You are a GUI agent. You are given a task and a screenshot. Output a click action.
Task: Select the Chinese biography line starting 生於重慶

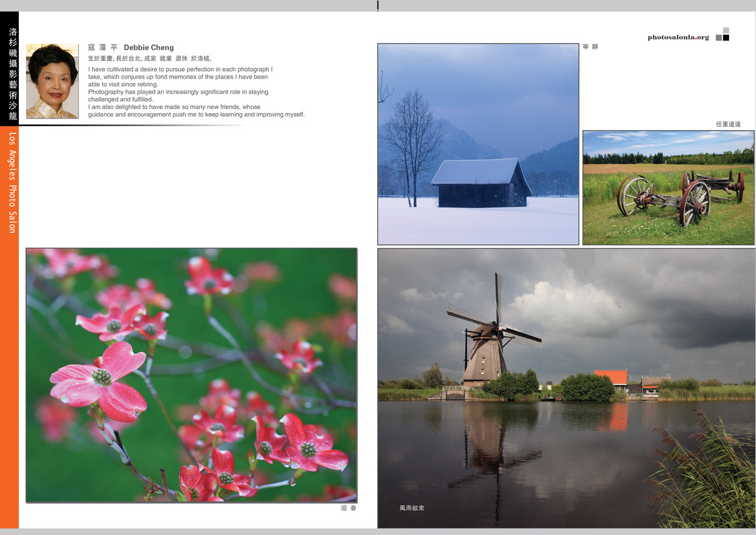click(x=150, y=58)
